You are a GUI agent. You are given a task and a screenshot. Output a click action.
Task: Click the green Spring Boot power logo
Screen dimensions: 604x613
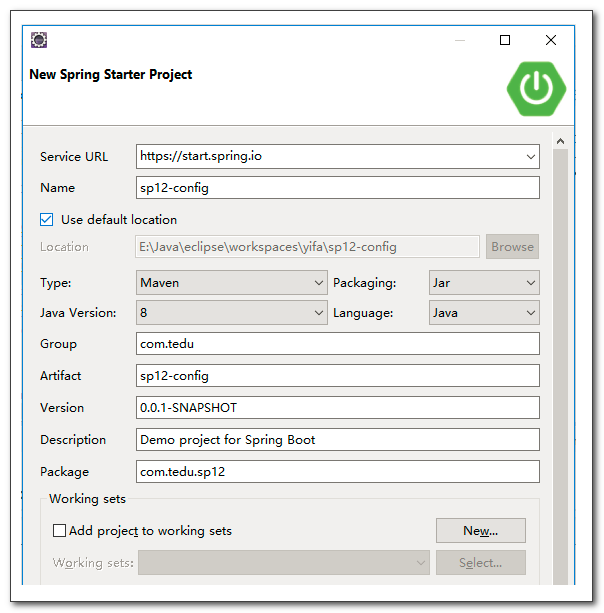[536, 89]
